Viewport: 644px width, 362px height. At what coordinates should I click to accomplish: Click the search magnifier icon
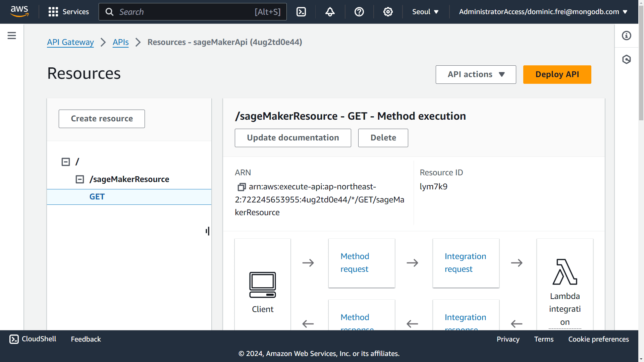[x=109, y=12]
